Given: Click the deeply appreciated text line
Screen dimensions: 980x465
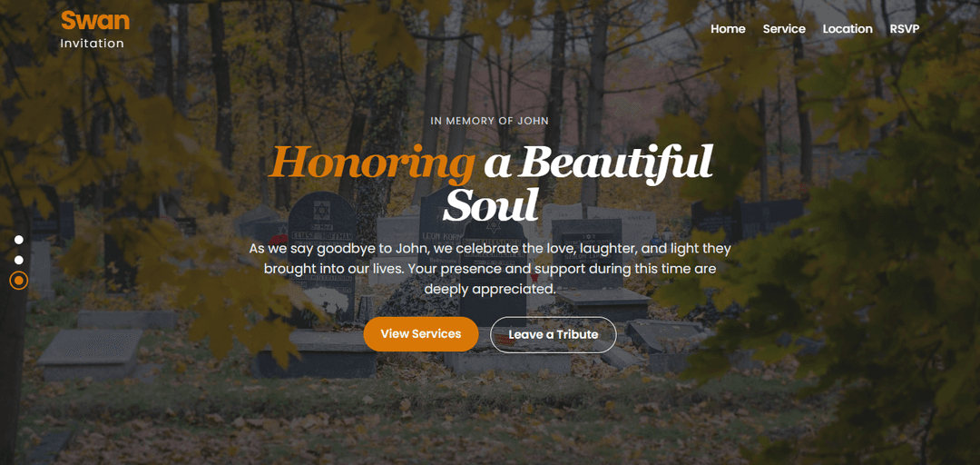Looking at the screenshot, I should point(490,289).
